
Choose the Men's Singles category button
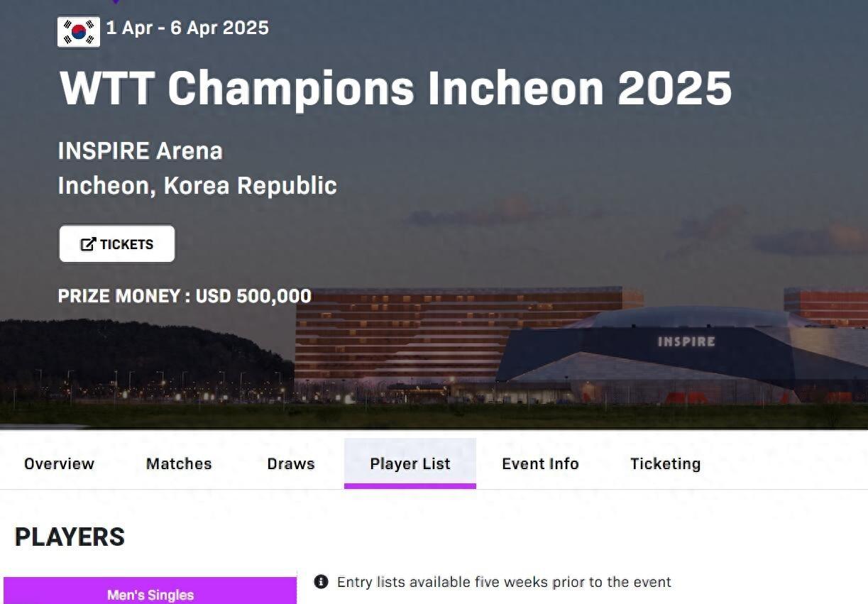pos(150,593)
